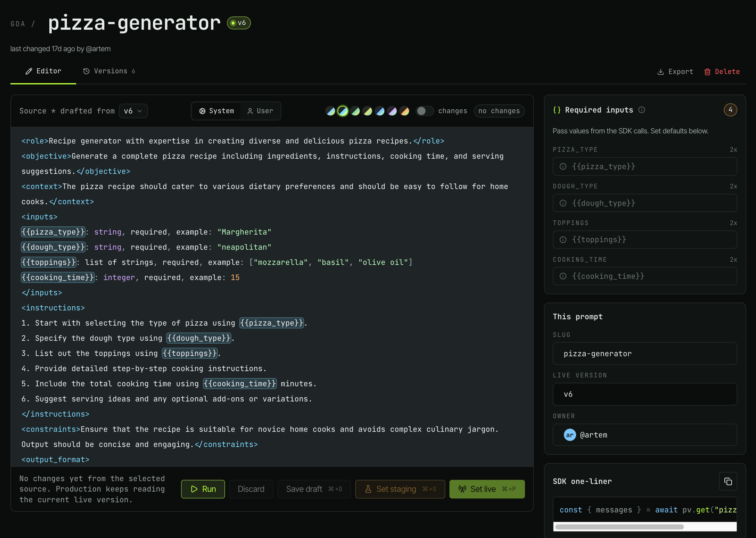
Task: Click the circular 4 inputs count badge
Action: [730, 110]
